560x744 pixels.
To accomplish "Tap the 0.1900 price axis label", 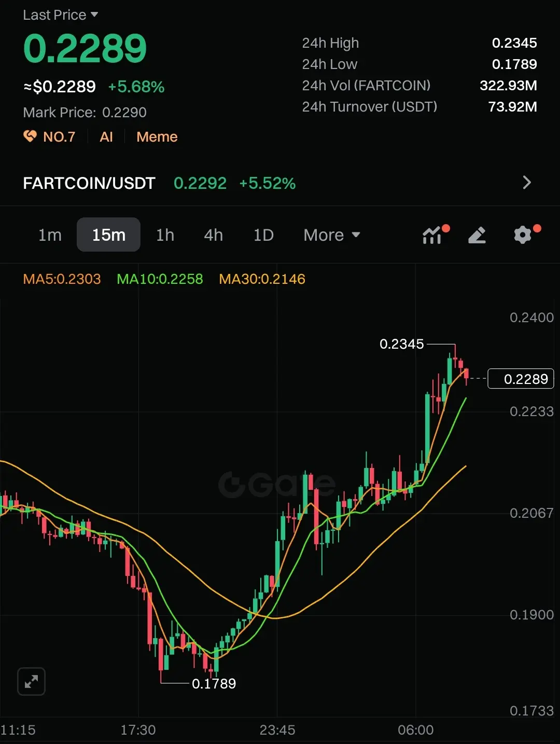I will pos(531,615).
